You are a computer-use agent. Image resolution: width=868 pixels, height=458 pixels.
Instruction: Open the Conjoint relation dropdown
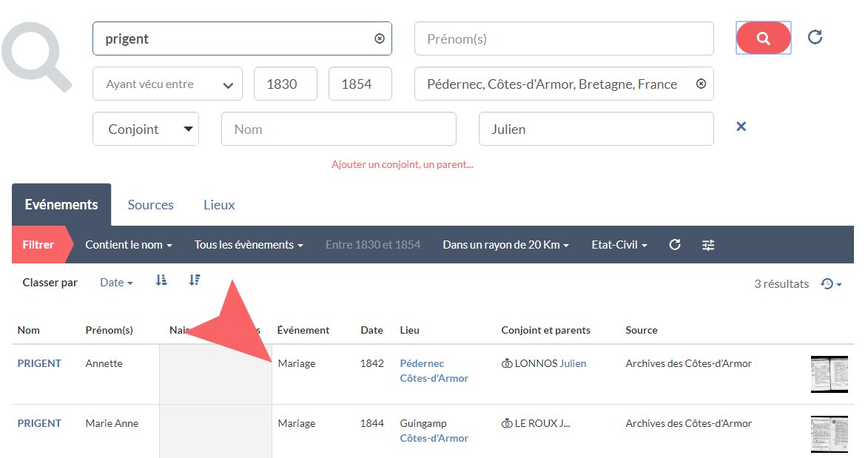click(x=145, y=129)
